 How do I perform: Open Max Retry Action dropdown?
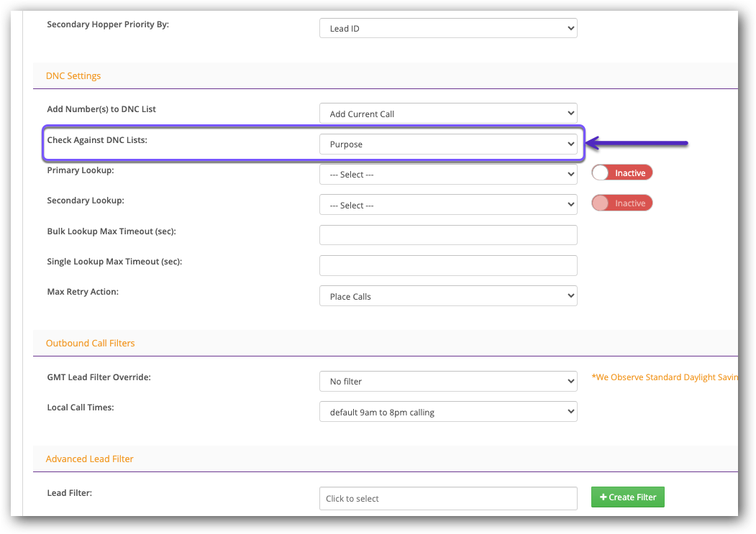[x=447, y=296]
